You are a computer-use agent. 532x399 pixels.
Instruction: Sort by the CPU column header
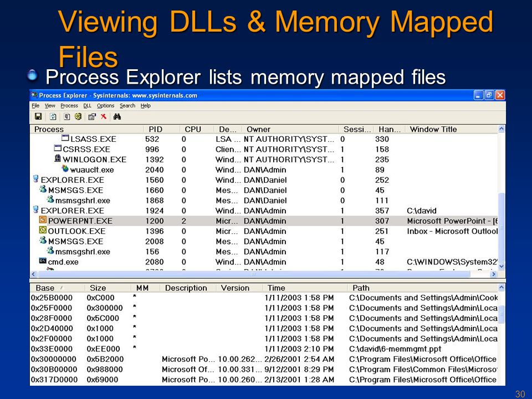197,129
